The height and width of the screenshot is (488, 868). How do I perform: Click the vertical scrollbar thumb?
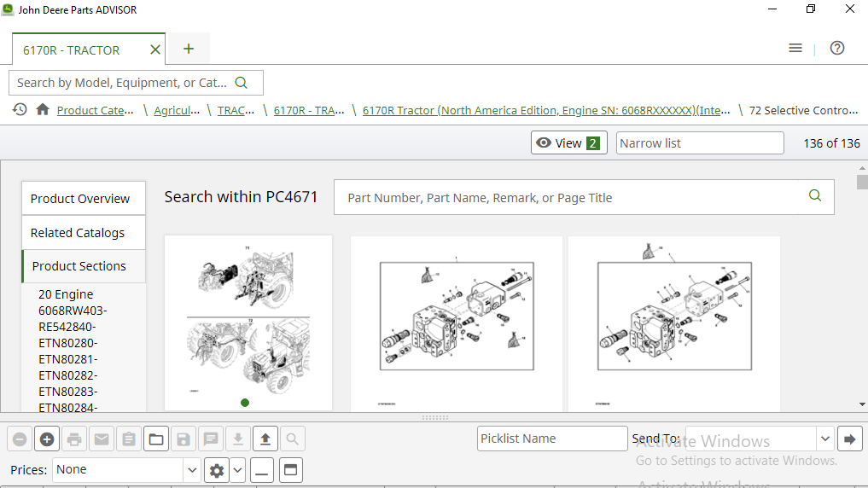pos(862,182)
